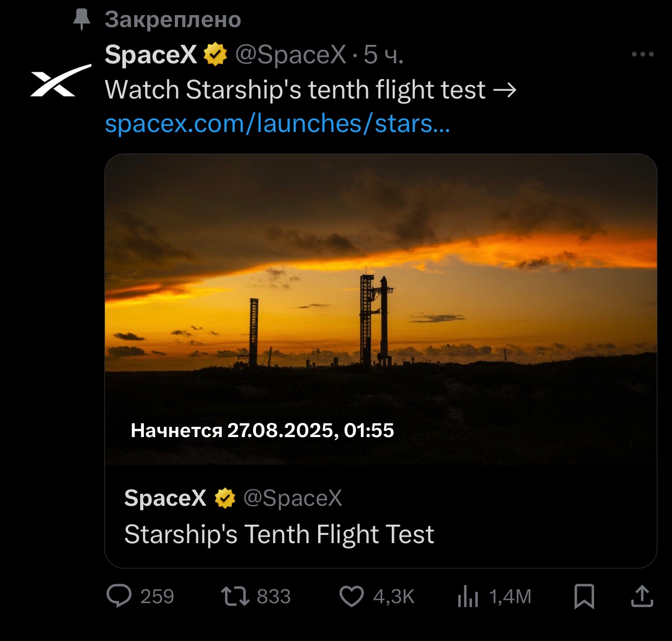Repost this SpaceX tweet
The width and height of the screenshot is (672, 641).
pyautogui.click(x=235, y=596)
